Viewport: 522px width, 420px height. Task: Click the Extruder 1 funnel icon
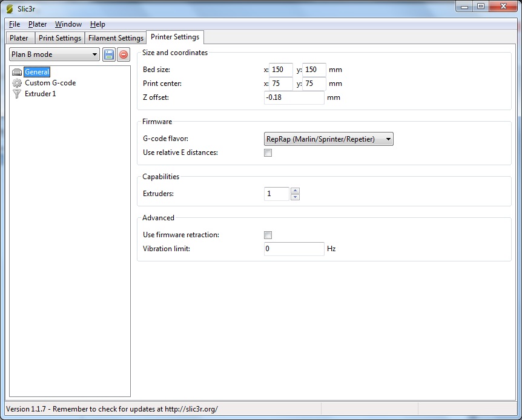[17, 94]
